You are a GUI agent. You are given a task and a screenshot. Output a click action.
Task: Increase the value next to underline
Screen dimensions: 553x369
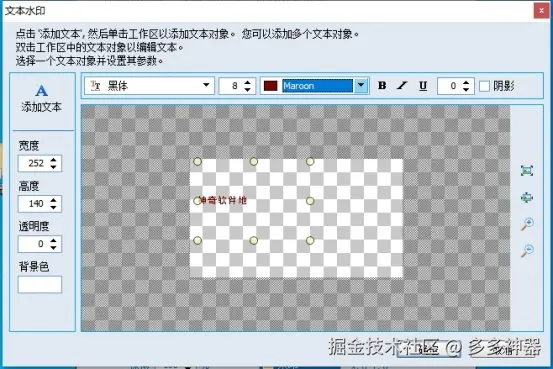point(466,82)
